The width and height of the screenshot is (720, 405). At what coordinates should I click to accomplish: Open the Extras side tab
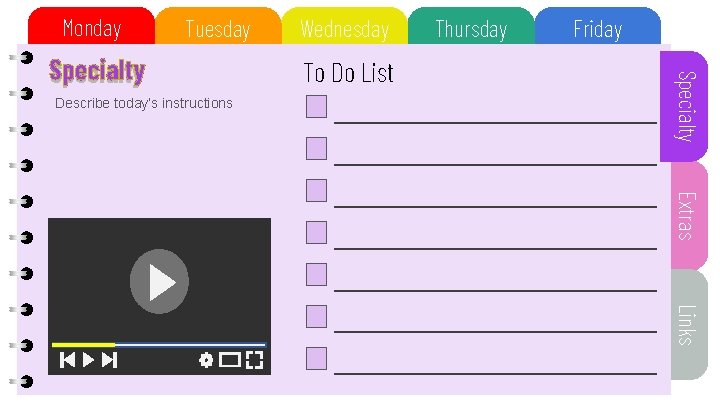point(684,215)
